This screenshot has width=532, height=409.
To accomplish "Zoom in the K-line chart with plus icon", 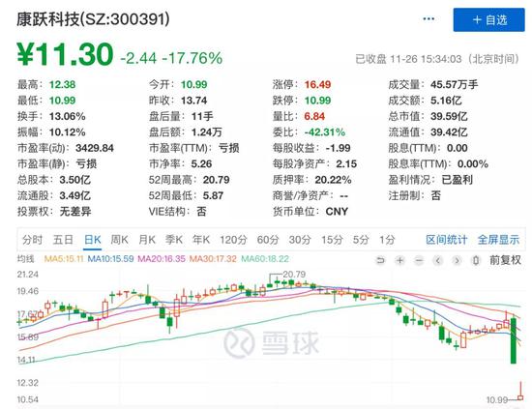I will 400,260.
